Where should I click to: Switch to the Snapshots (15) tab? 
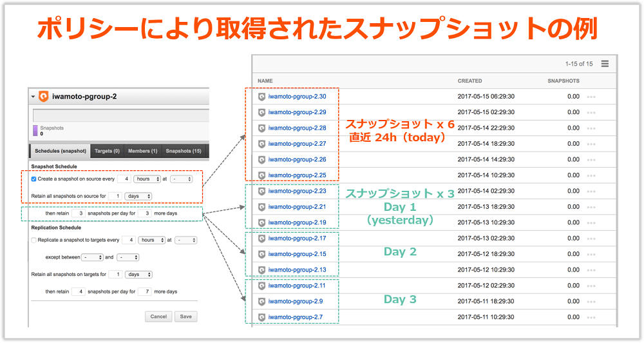tap(184, 151)
